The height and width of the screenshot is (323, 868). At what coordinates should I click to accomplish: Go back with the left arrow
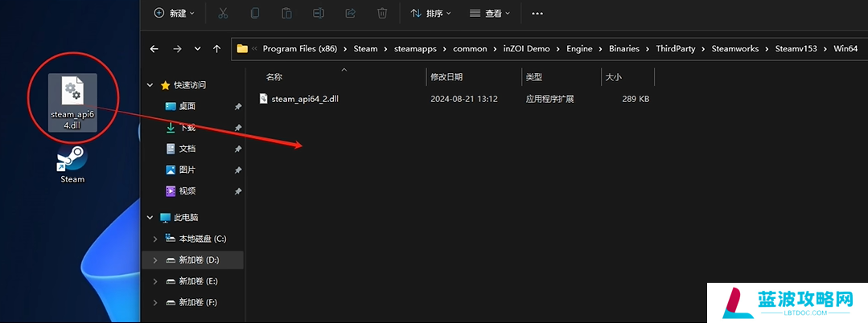154,49
